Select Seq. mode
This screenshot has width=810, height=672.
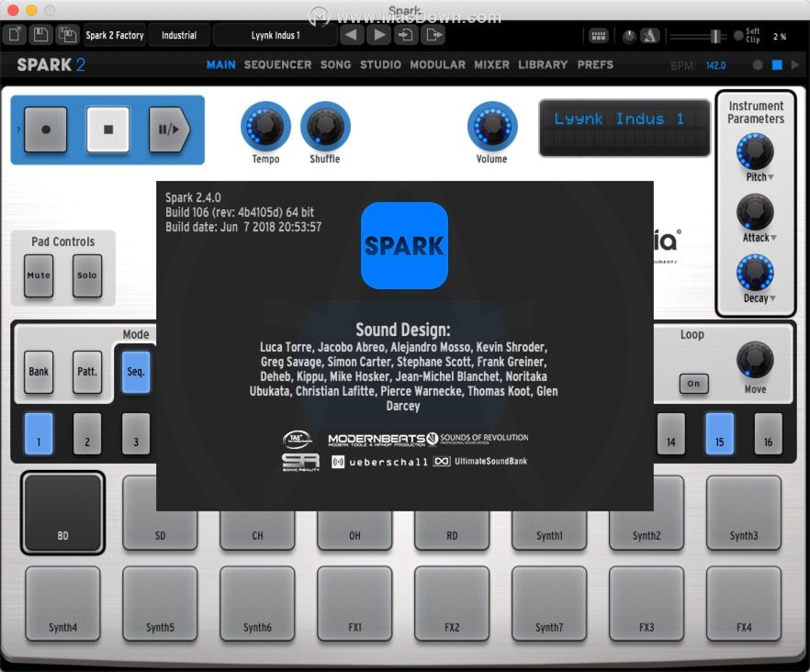(136, 372)
